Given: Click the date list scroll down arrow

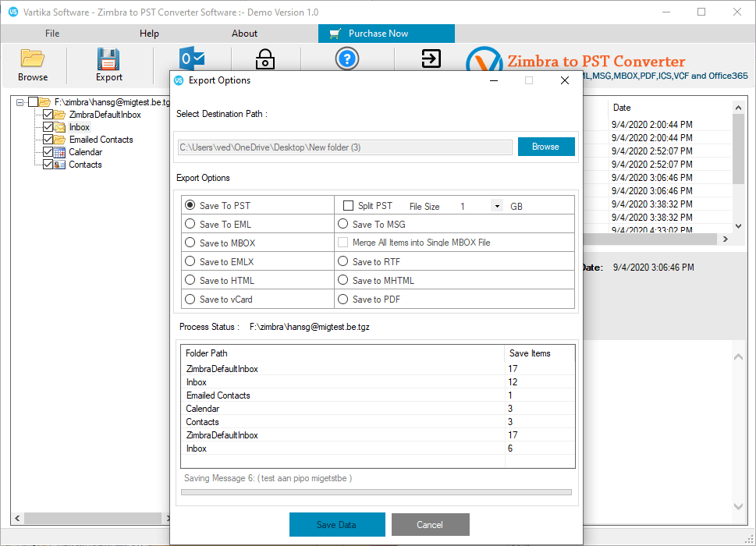Looking at the screenshot, I should click(738, 225).
